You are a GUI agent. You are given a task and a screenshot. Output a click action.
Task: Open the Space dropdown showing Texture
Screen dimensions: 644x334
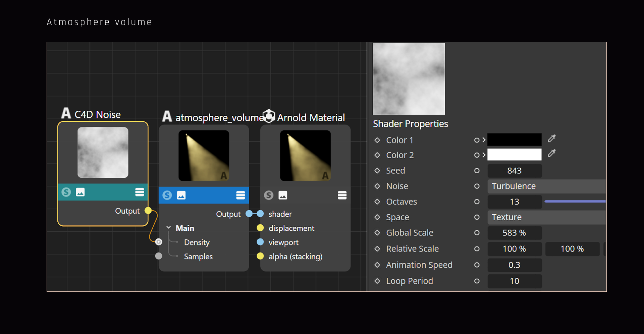[547, 217]
